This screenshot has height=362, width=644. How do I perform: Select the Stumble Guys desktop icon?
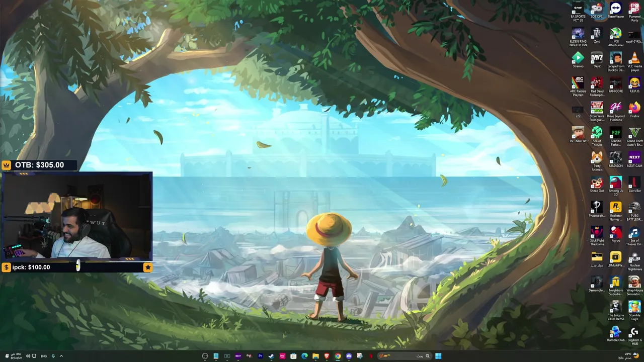[634, 311]
